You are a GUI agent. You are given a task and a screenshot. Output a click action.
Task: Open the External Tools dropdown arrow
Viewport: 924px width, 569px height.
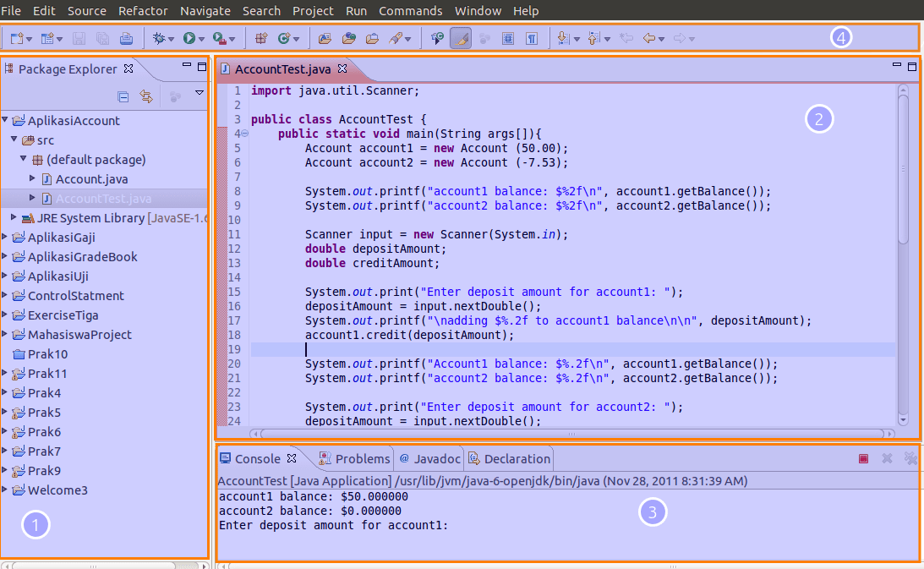pos(232,39)
